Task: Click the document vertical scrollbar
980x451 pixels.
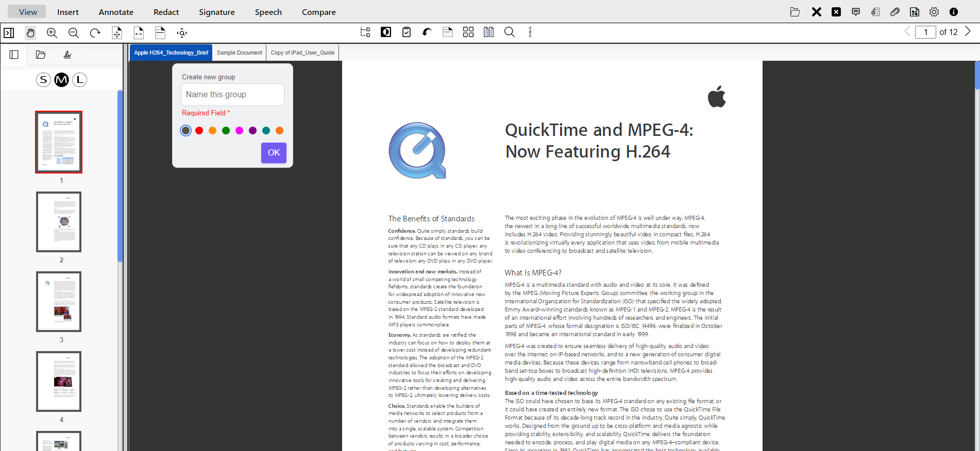Action: coord(977,76)
